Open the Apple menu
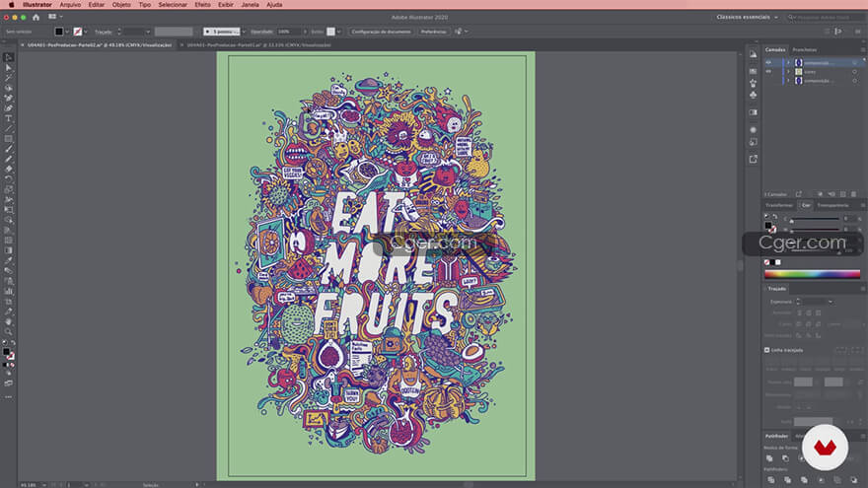The height and width of the screenshot is (488, 868). pyautogui.click(x=11, y=4)
